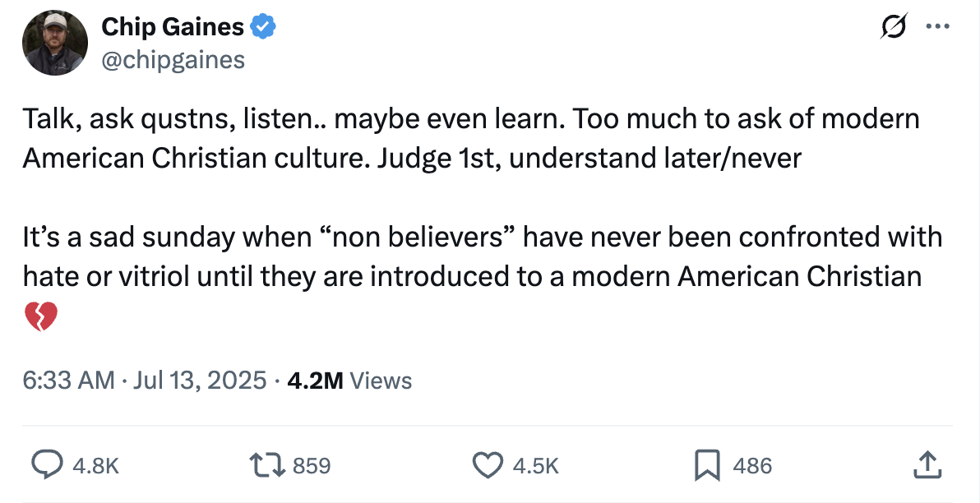Click the 859 reposts count
Screen dimensions: 980x503
312,466
